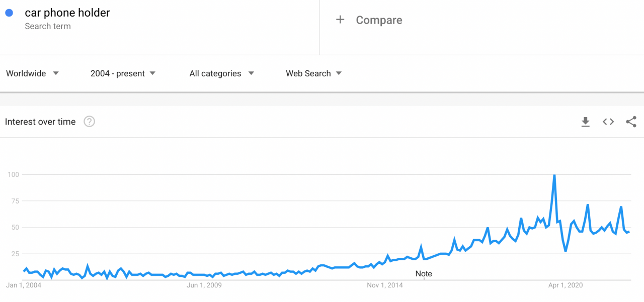Click the blue dot for car phone holder

(9, 13)
